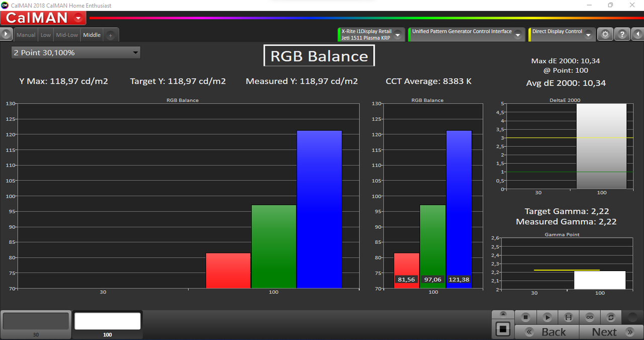
Task: Click the Measured Y: 118,97 cd/m2 readout
Action: coord(302,81)
